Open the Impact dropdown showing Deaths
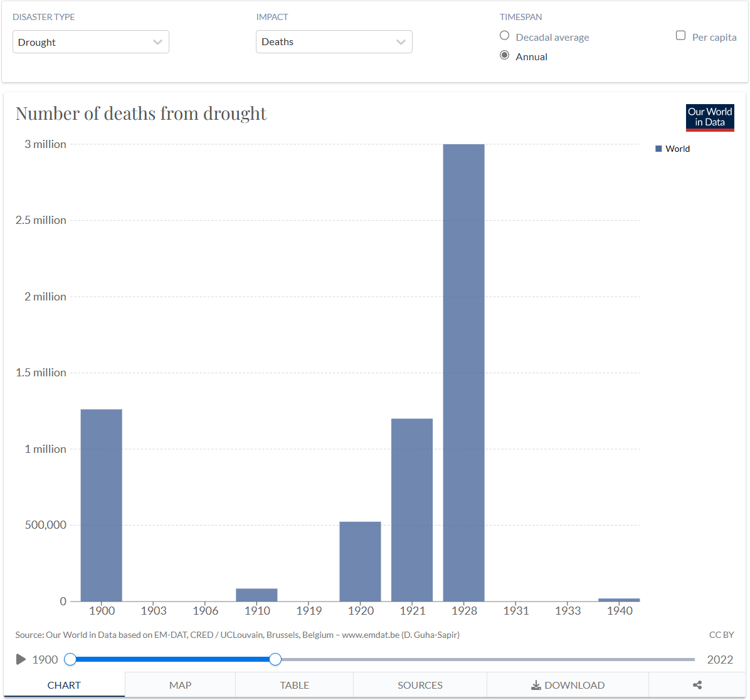The width and height of the screenshot is (750, 700). (334, 41)
